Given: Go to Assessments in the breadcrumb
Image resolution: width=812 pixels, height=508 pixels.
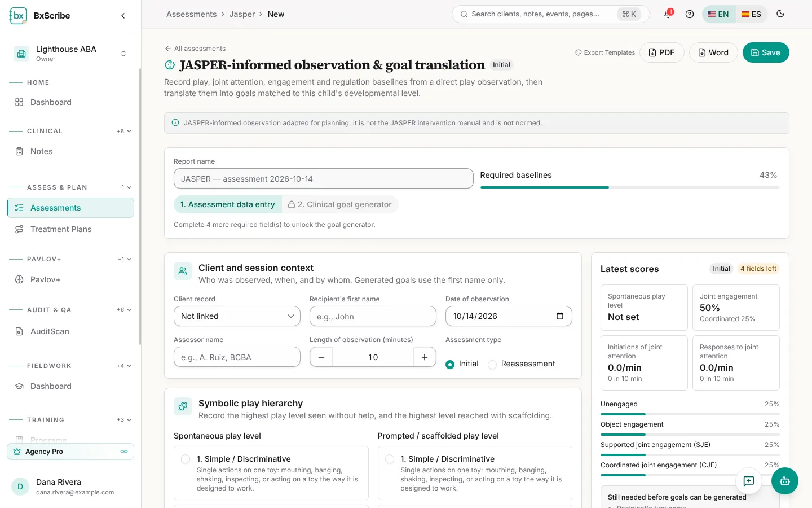Looking at the screenshot, I should [x=191, y=14].
